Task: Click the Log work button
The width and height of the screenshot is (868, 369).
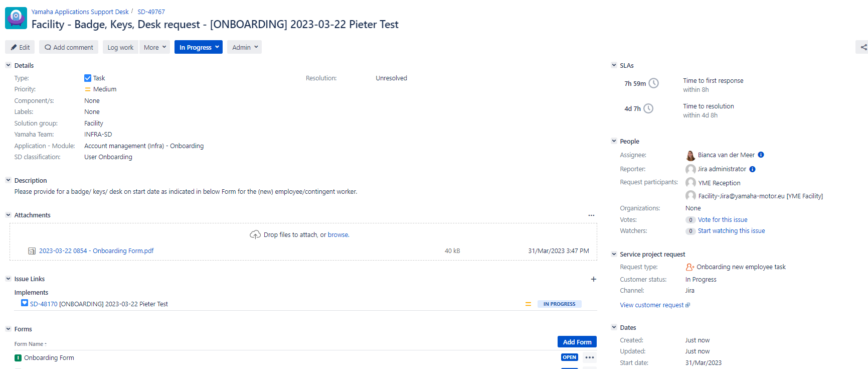Action: [120, 47]
